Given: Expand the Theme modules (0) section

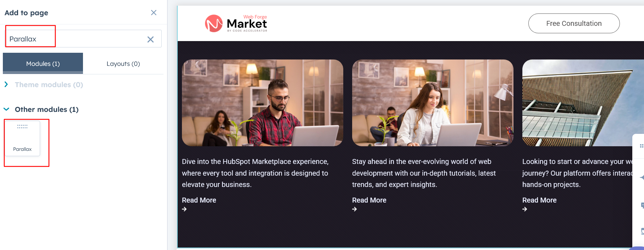Looking at the screenshot, I should pyautogui.click(x=6, y=85).
